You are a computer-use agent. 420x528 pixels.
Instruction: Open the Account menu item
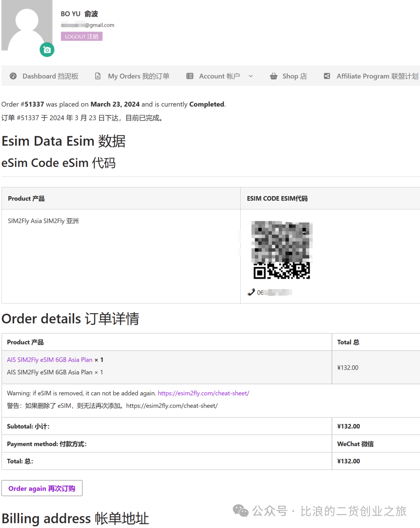click(219, 76)
